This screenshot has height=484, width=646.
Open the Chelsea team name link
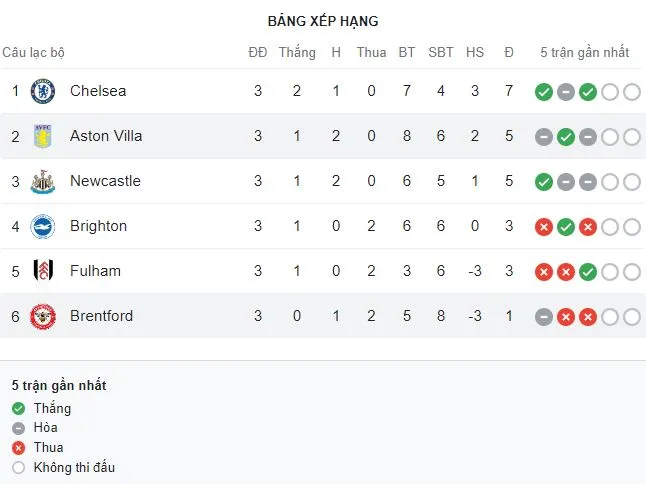click(x=98, y=91)
